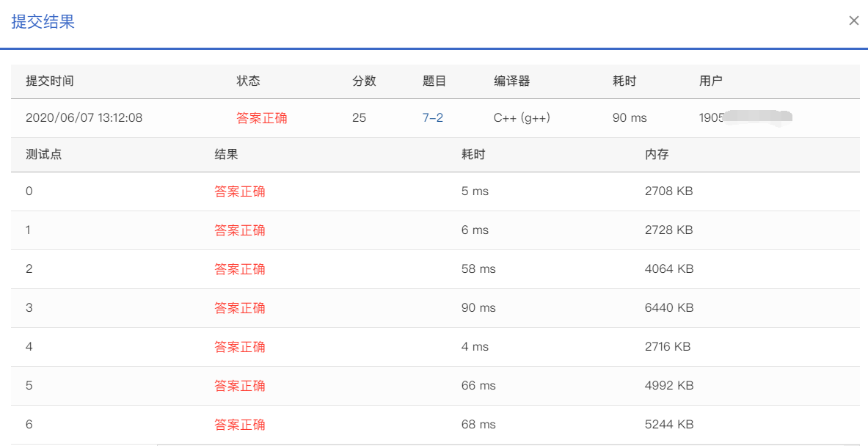Select the 编译器 column header

(511, 81)
